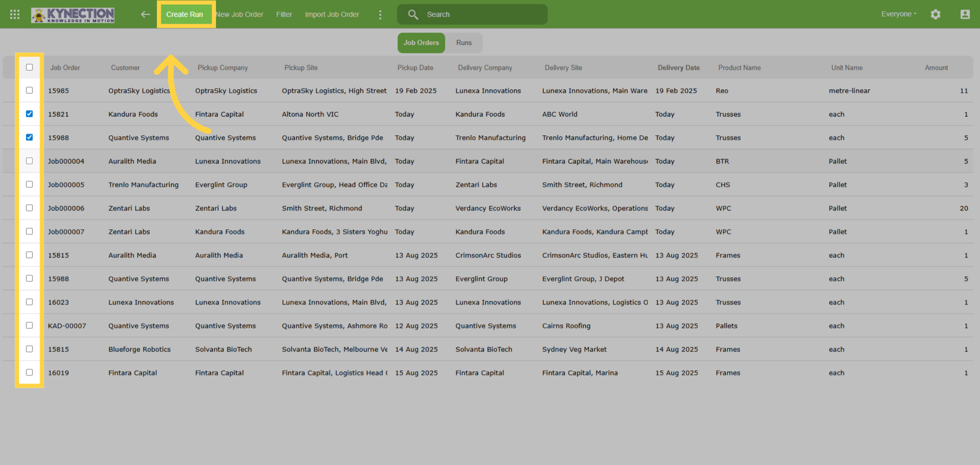Click the Kynection logo

73,15
